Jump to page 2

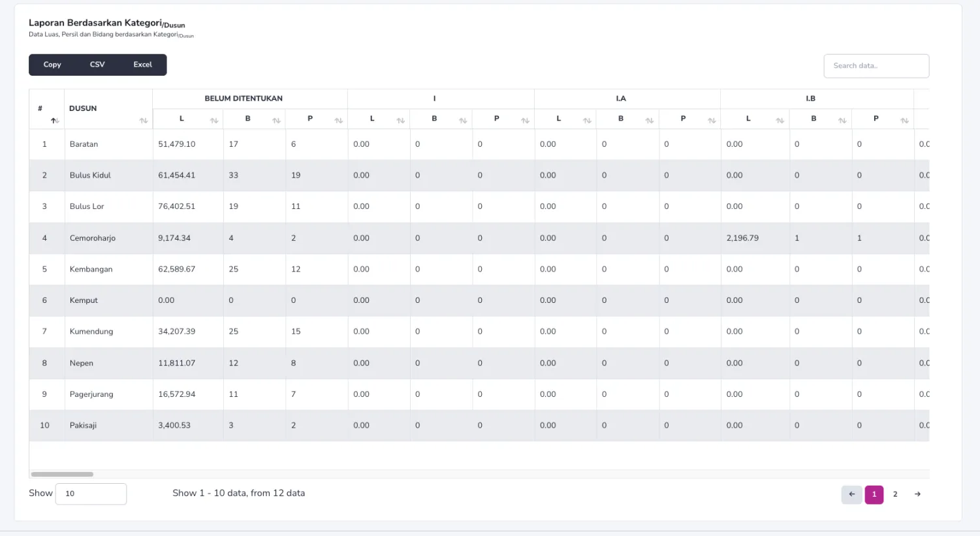(x=895, y=494)
